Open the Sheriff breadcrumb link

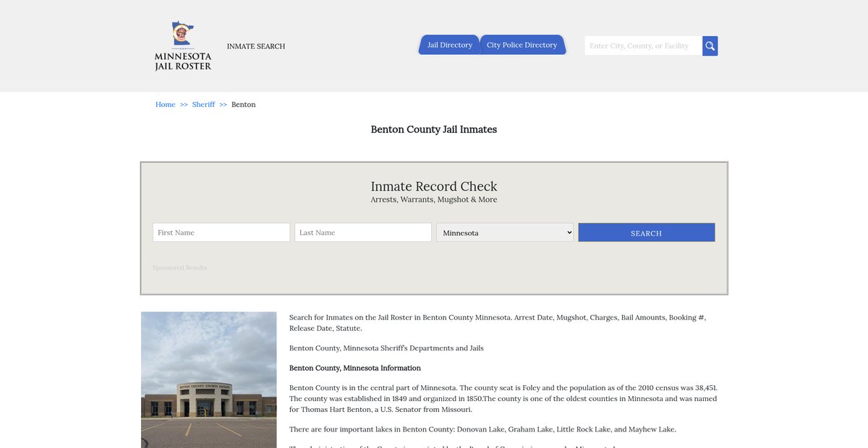point(203,105)
